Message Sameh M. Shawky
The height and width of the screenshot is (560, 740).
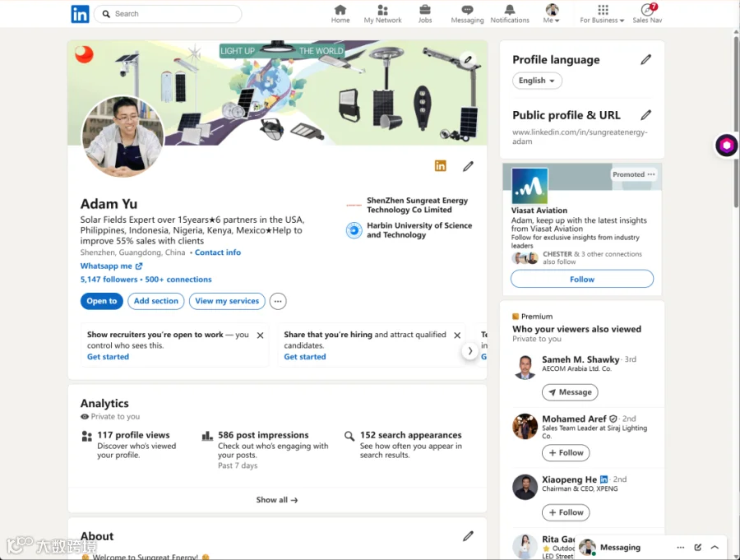click(x=570, y=392)
